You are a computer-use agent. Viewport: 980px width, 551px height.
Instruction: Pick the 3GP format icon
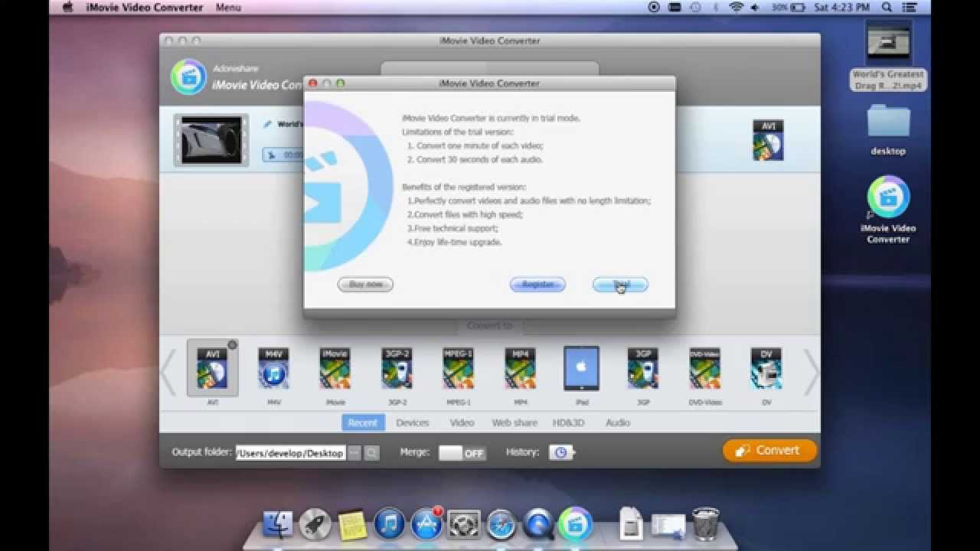643,369
